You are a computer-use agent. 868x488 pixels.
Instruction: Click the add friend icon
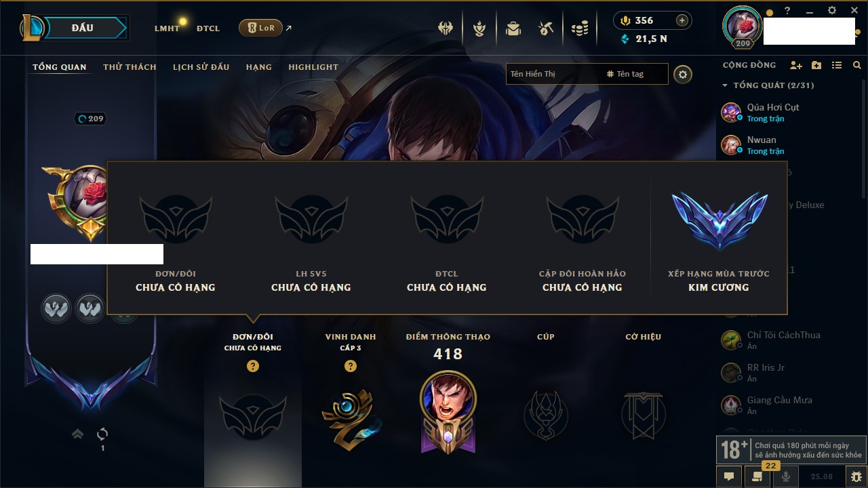(796, 65)
